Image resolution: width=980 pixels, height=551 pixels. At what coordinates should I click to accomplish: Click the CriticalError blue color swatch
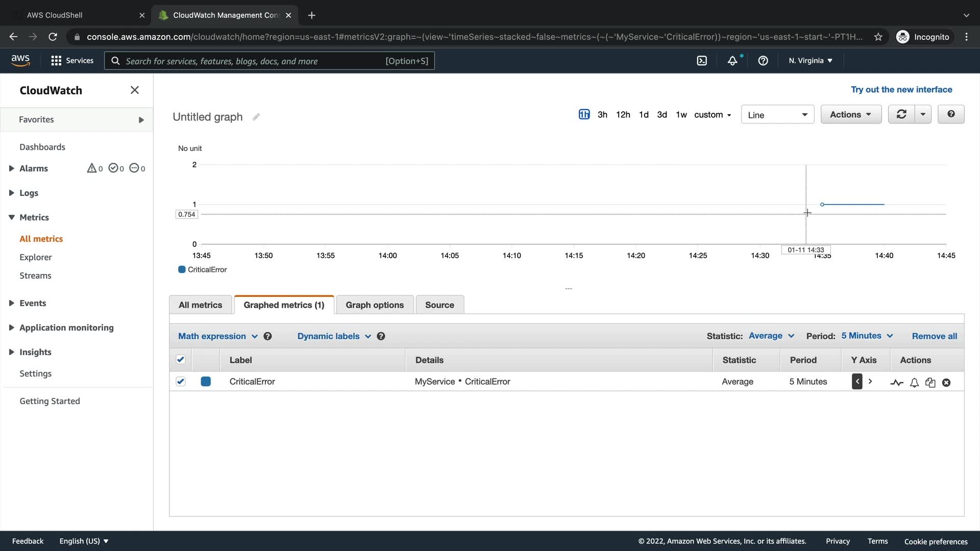[206, 381]
